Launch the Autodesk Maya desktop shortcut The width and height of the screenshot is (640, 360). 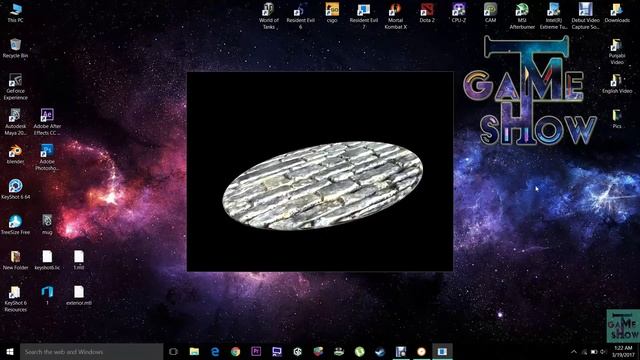pyautogui.click(x=16, y=122)
